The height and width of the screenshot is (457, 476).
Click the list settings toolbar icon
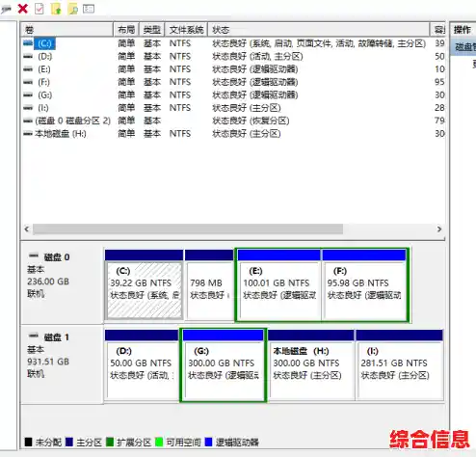tap(89, 9)
